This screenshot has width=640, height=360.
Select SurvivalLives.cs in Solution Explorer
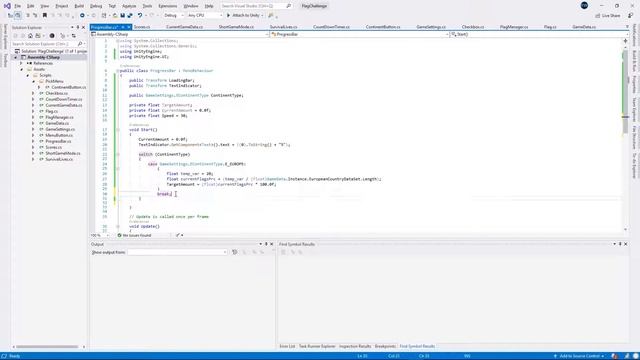59,159
